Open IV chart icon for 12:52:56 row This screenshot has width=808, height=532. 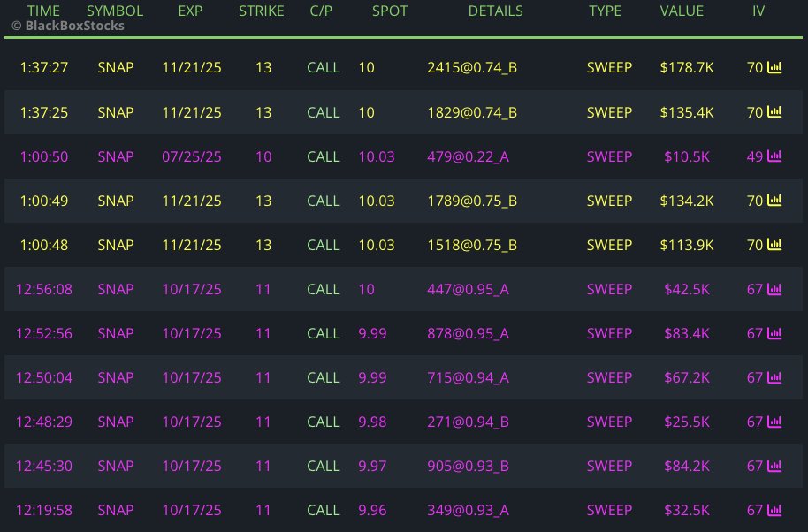[774, 333]
